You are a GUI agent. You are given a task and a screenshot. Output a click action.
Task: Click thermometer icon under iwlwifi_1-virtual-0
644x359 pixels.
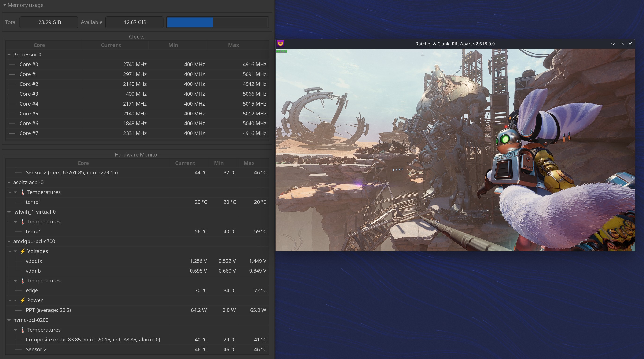23,222
